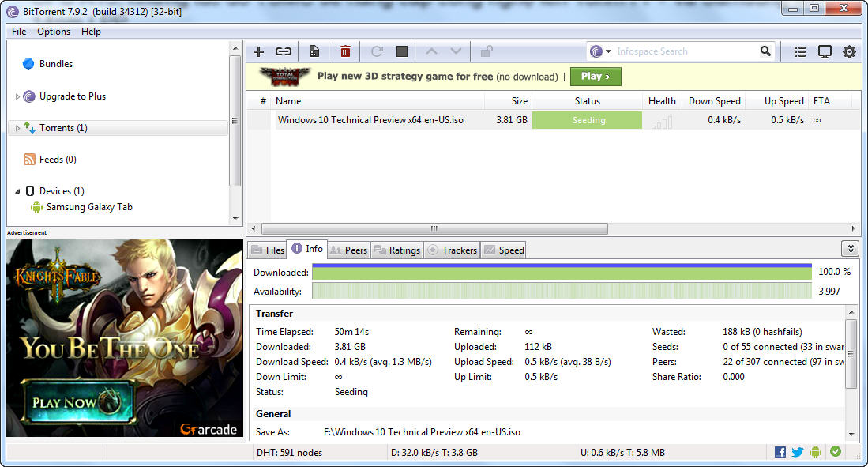The image size is (868, 467).
Task: Collapse the detail pane with chevron button
Action: (x=850, y=249)
